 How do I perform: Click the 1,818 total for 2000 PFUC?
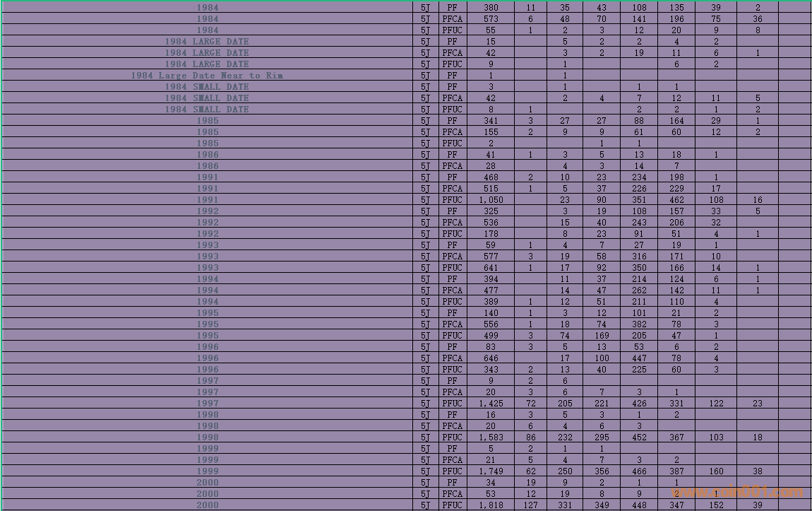[491, 505]
